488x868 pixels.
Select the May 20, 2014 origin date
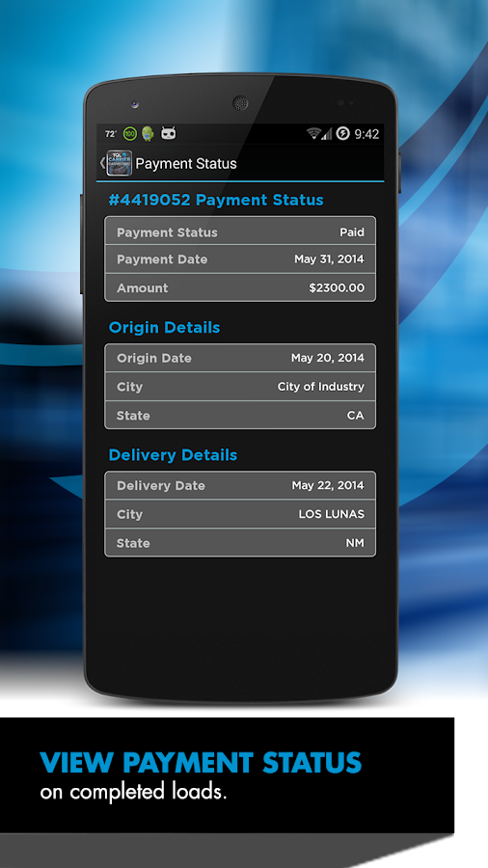tap(328, 358)
